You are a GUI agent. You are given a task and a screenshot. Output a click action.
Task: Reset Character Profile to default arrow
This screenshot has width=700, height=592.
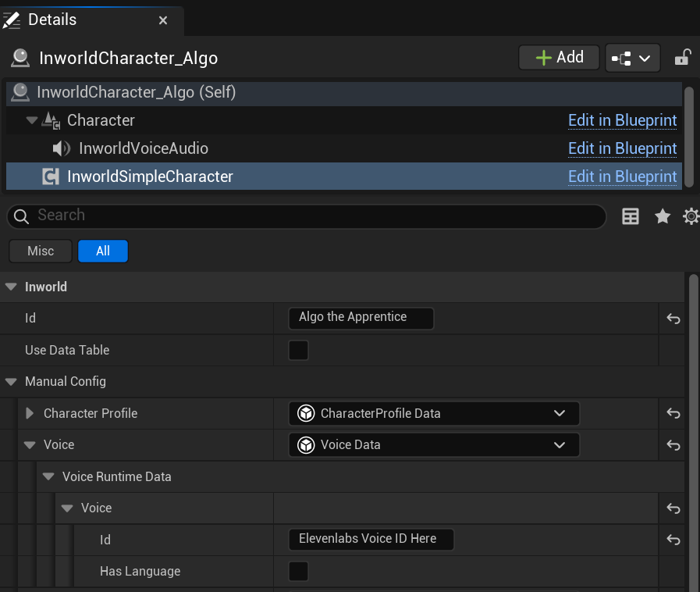click(x=673, y=413)
